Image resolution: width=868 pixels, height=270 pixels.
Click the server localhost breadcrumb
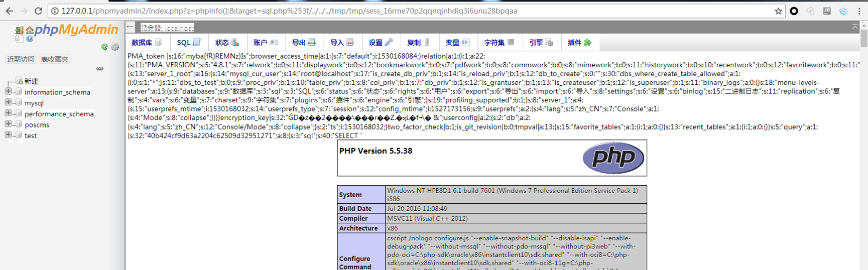click(x=167, y=28)
